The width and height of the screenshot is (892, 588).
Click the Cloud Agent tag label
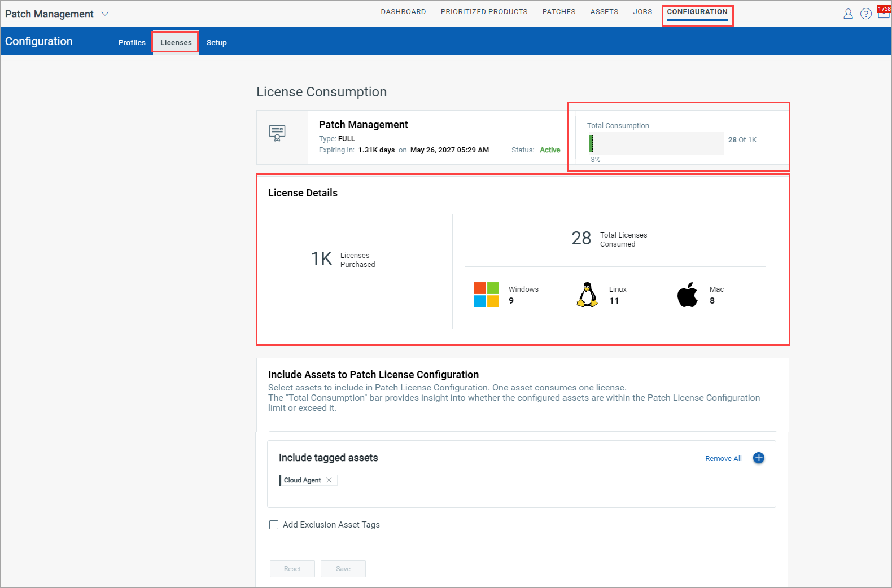click(302, 480)
